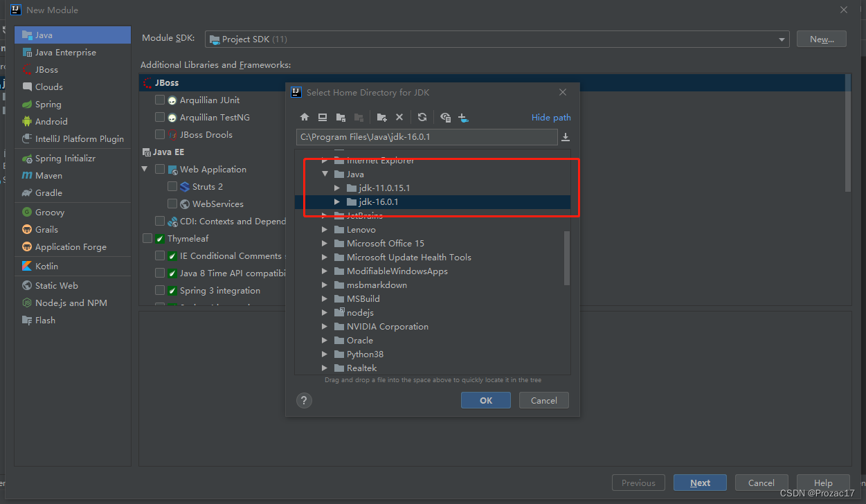Click the directory tree scrollbar
866x504 pixels.
(567, 258)
